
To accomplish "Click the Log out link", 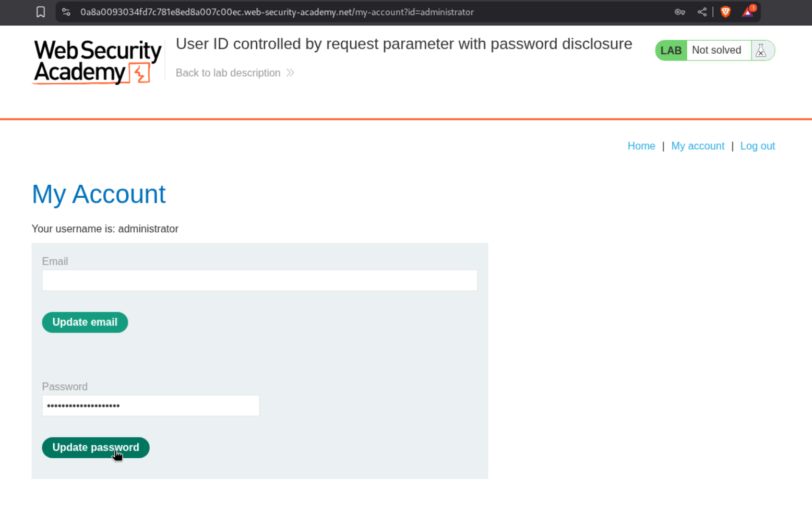I will (x=757, y=146).
